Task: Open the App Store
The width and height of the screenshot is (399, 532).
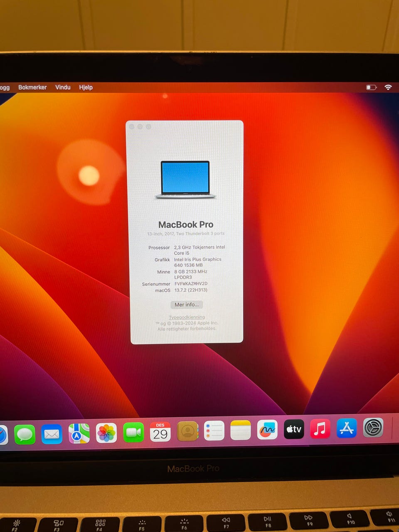Action: pos(347,428)
